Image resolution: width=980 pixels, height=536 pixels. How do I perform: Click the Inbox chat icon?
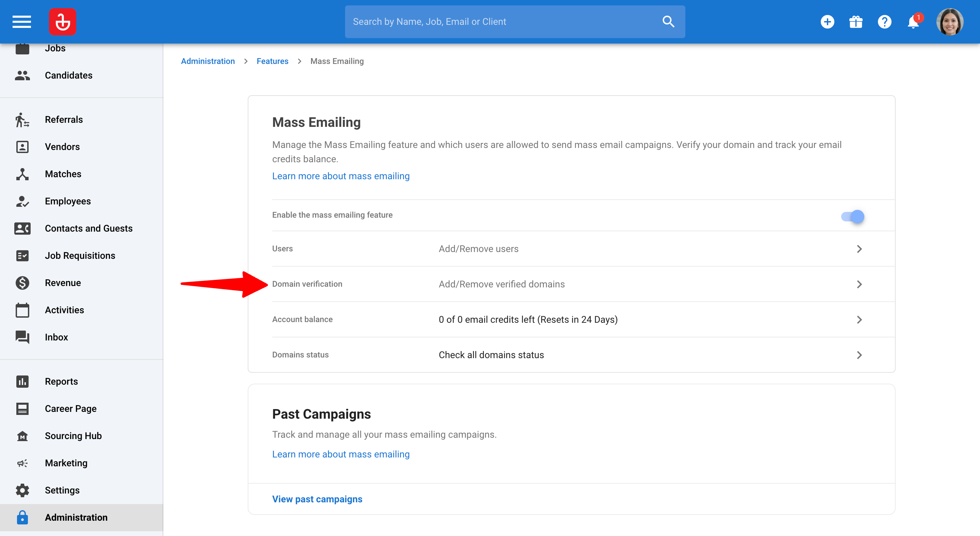point(22,337)
